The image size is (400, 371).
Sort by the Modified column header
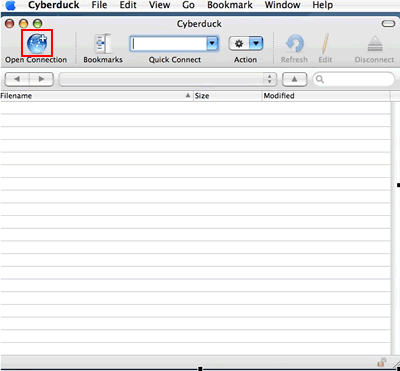pyautogui.click(x=326, y=96)
